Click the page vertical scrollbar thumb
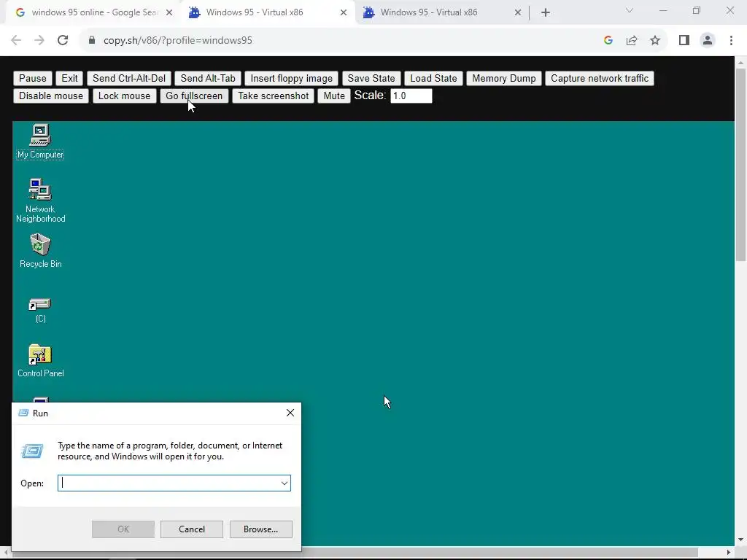 740,164
